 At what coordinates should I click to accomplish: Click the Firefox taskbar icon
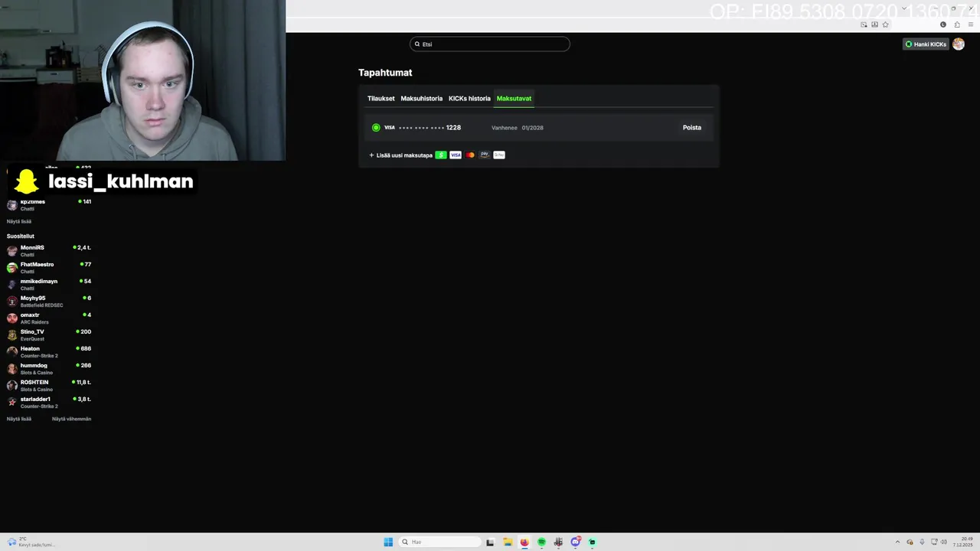524,542
